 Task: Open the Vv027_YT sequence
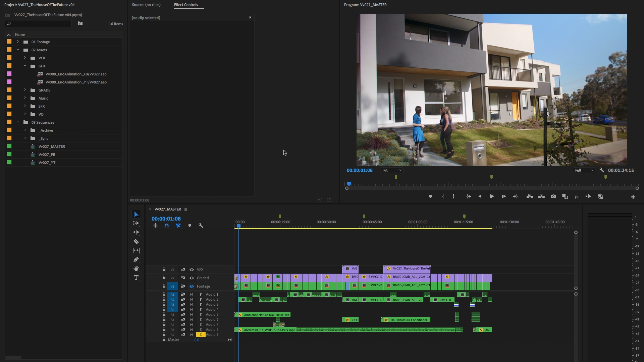pyautogui.click(x=47, y=163)
